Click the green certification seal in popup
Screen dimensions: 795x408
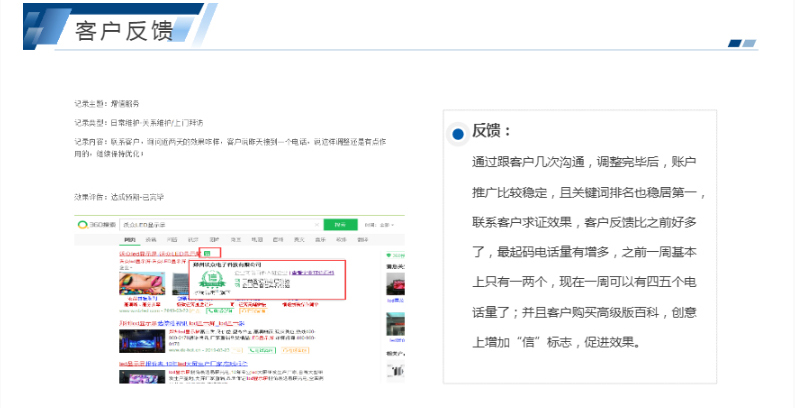209,280
